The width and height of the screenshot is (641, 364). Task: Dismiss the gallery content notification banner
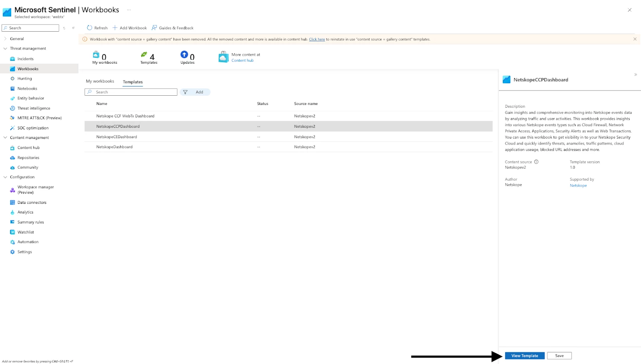tap(635, 39)
